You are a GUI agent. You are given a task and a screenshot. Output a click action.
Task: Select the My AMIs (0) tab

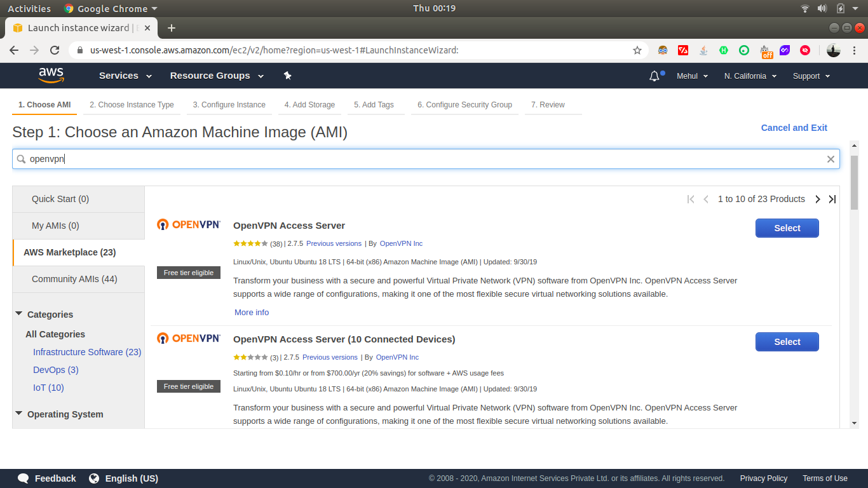pos(79,226)
